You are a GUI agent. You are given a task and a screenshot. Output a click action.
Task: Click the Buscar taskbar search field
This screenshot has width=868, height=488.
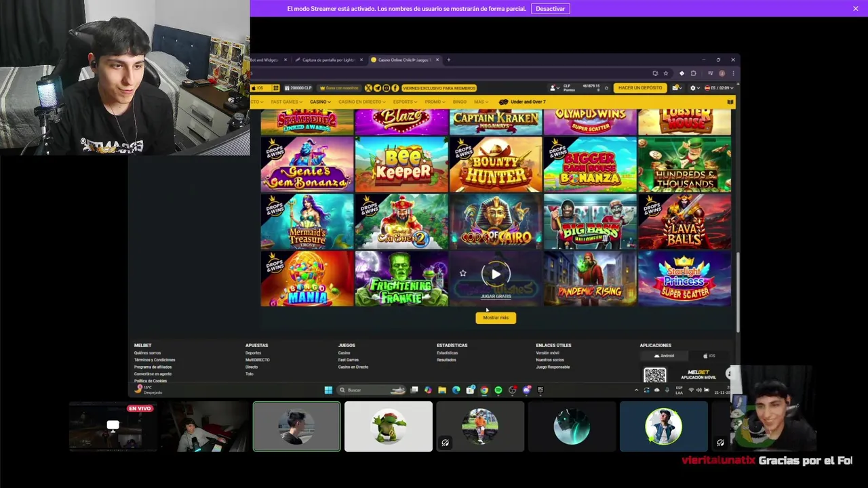pos(373,390)
